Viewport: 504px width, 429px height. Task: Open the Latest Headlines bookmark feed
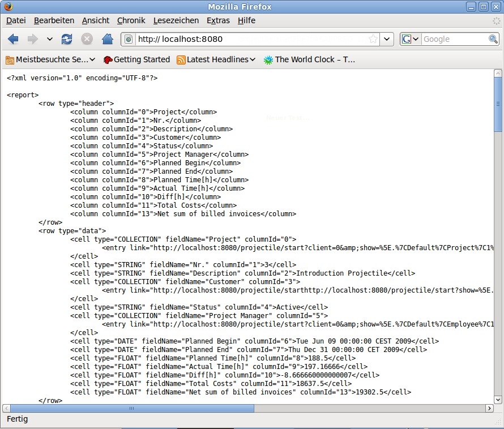coord(216,59)
